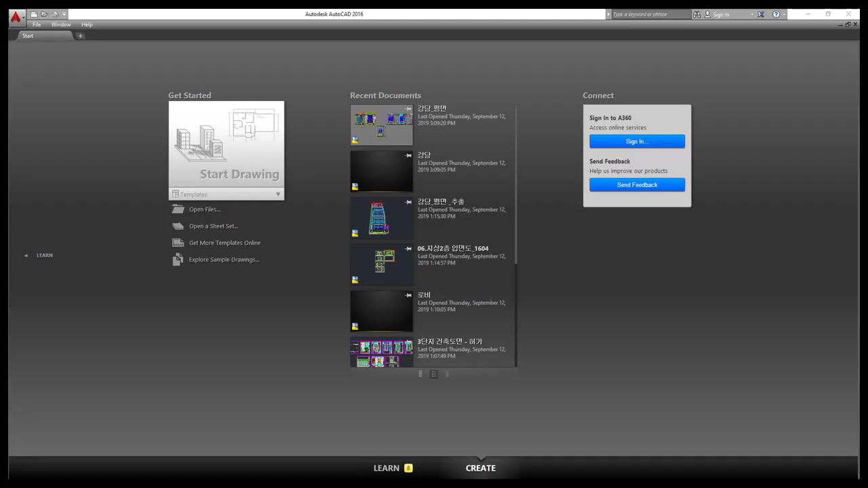Viewport: 868px width, 488px height.
Task: Open Autodesk Exchange Apps X icon
Action: pyautogui.click(x=761, y=14)
